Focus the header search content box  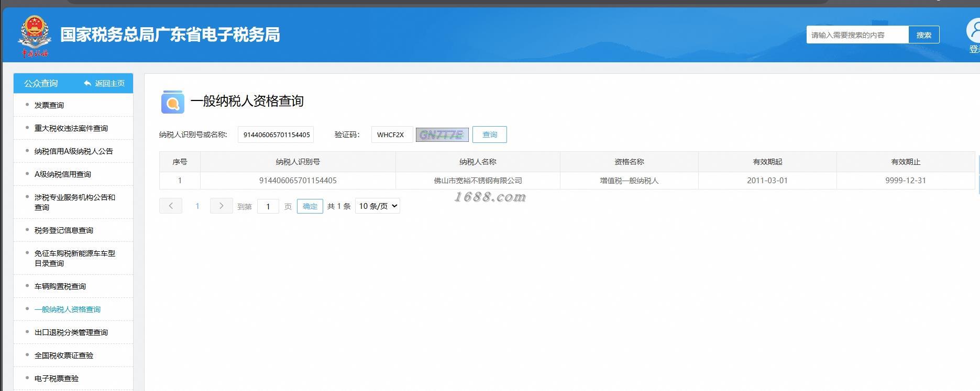pos(857,35)
